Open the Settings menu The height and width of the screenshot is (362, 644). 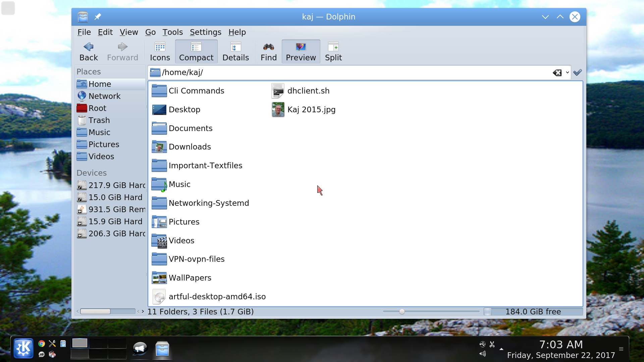205,32
